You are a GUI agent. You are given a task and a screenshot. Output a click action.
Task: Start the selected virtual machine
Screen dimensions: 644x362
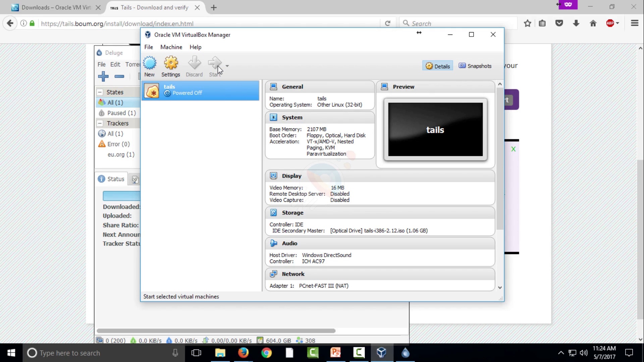tap(215, 66)
